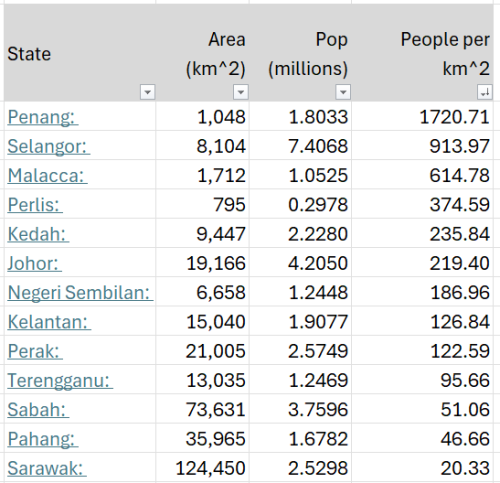Click the Johor link
Image resolution: width=500 pixels, height=483 pixels.
(35, 263)
